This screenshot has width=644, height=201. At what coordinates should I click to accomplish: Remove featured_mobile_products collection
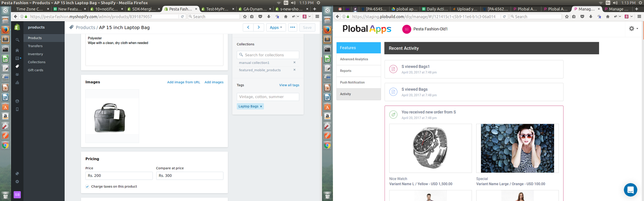tap(294, 70)
